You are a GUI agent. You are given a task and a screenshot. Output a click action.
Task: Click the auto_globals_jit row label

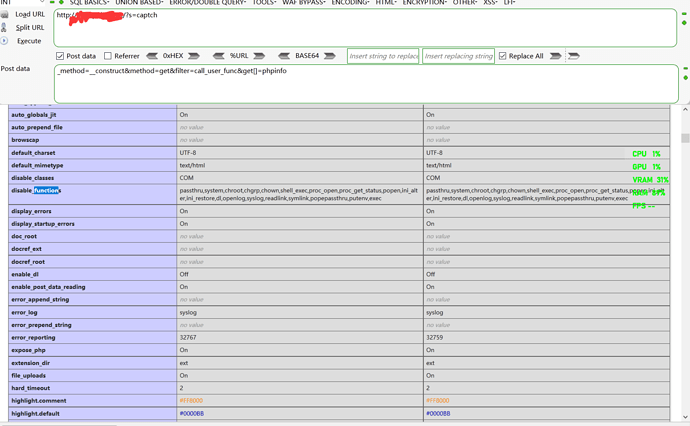(34, 115)
